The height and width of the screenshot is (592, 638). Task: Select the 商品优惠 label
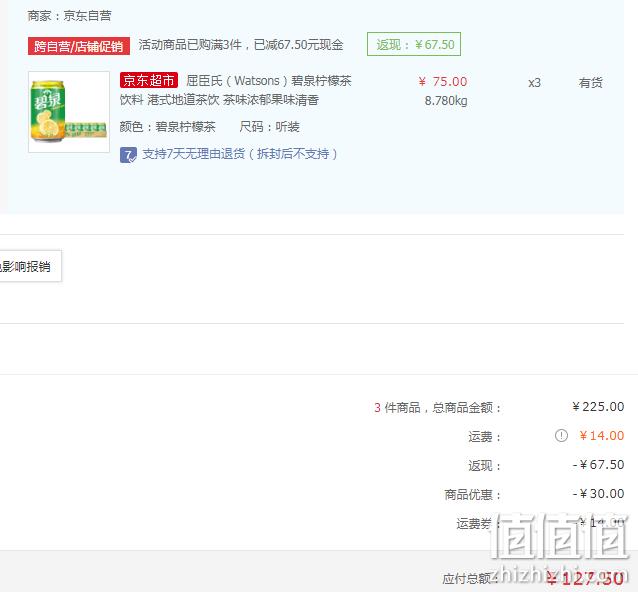pyautogui.click(x=472, y=494)
